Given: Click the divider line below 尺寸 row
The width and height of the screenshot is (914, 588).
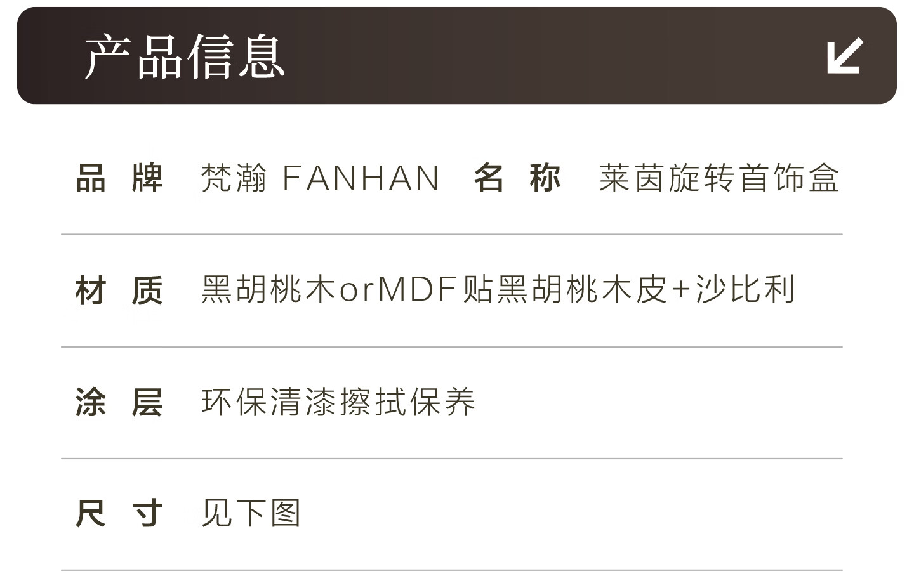Looking at the screenshot, I should coord(451,570).
